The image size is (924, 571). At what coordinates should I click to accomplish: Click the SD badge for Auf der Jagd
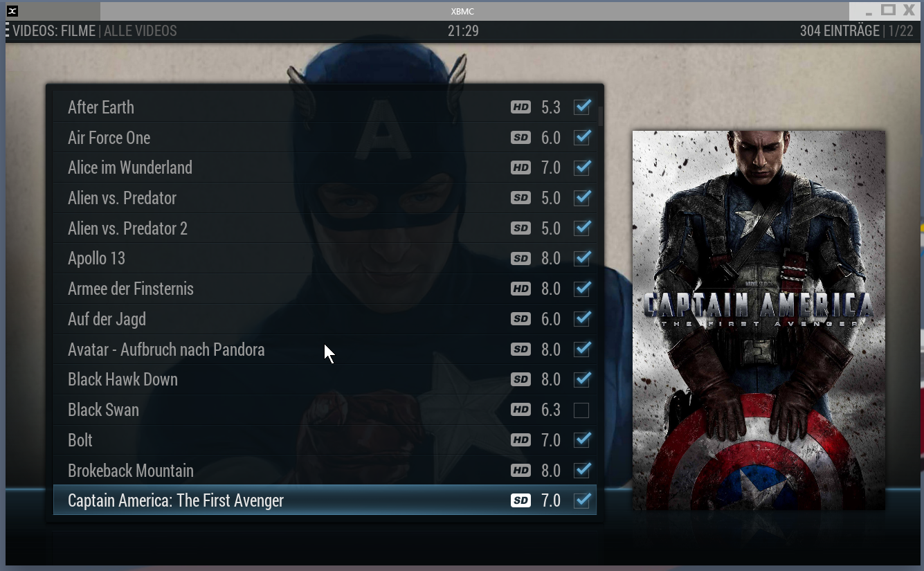point(520,319)
